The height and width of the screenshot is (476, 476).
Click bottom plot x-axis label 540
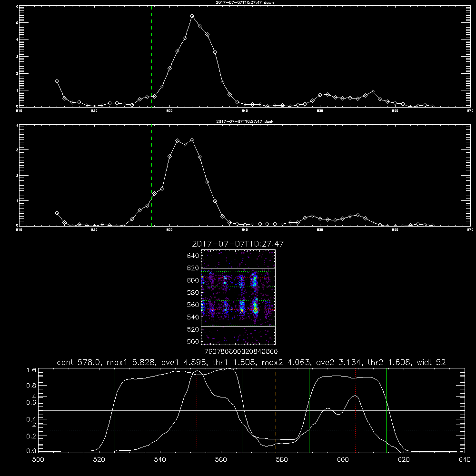pyautogui.click(x=160, y=460)
